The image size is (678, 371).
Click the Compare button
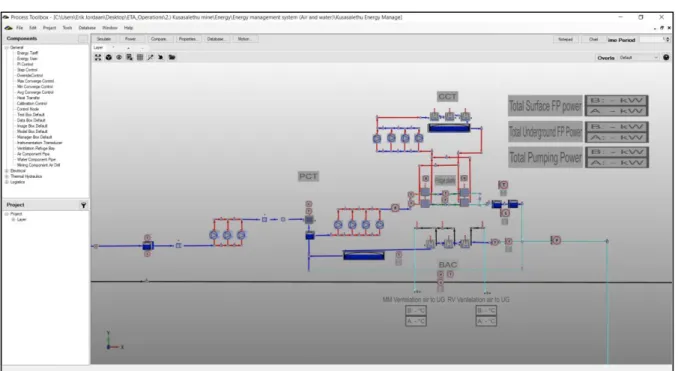coord(159,39)
